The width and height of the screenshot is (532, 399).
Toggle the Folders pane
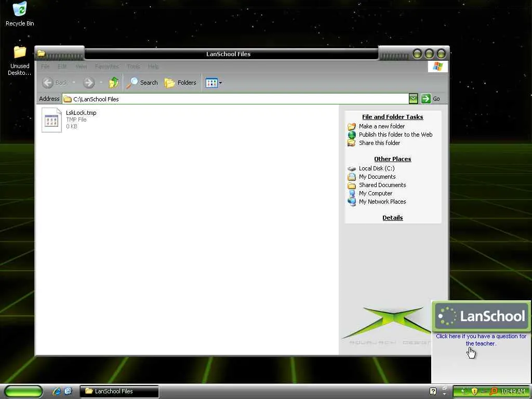click(180, 83)
